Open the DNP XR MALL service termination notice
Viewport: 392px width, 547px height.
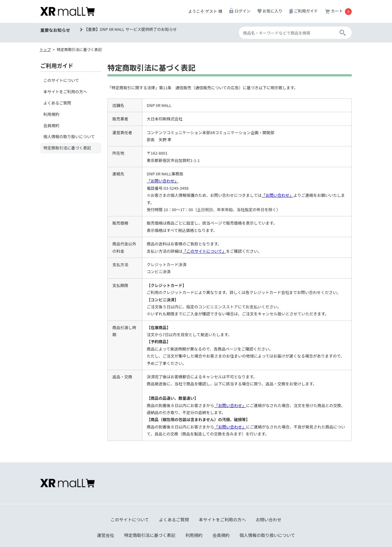coord(130,29)
